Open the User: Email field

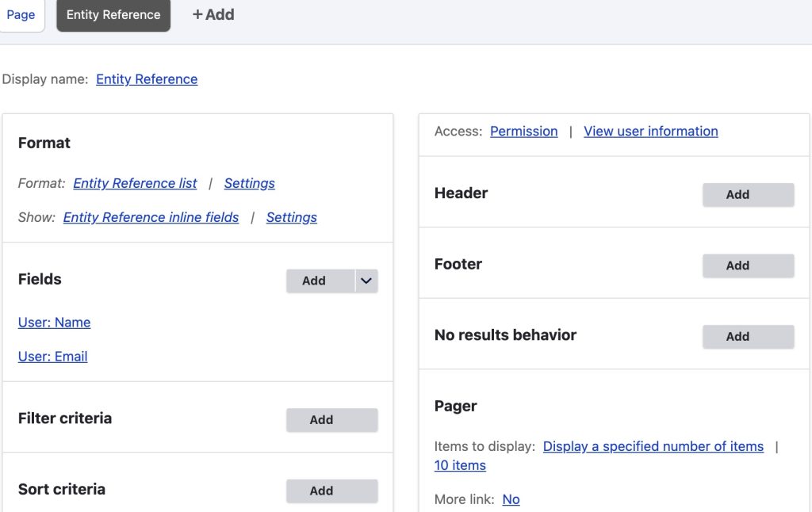tap(52, 357)
